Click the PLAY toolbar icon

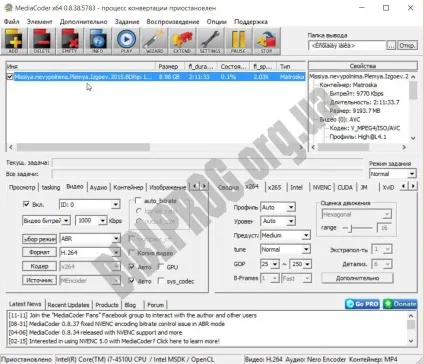tap(126, 41)
